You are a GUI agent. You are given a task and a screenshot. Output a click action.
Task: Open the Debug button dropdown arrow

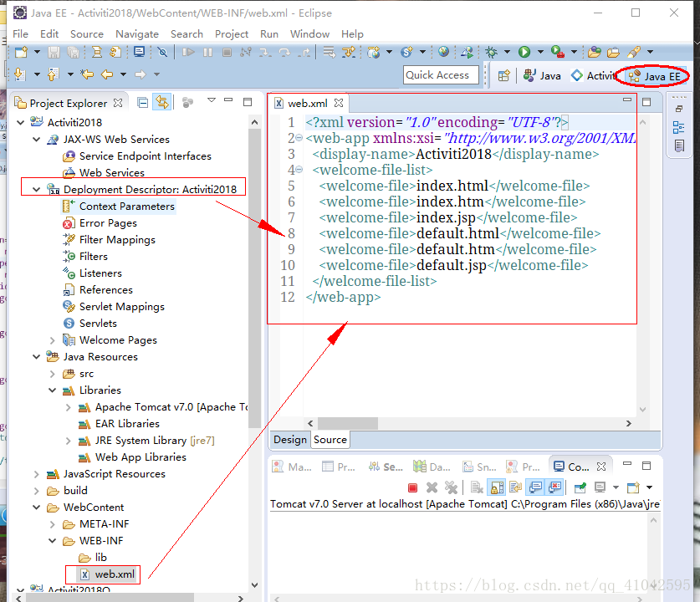click(507, 52)
